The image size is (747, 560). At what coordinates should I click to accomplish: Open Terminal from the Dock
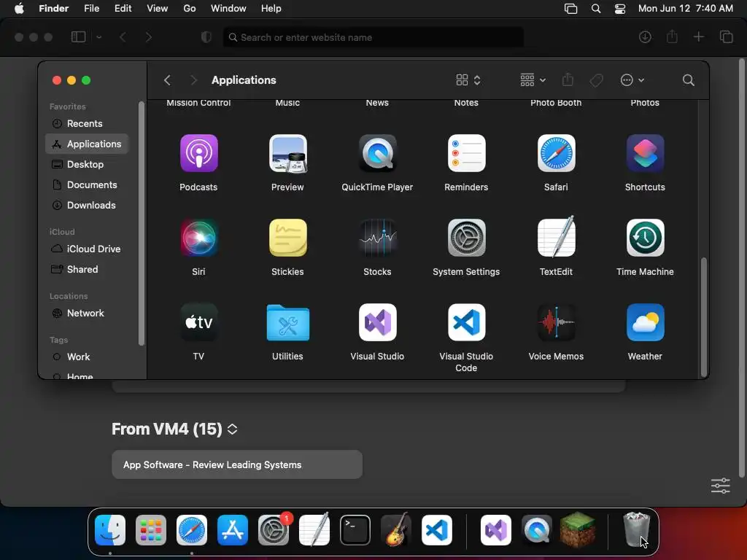pos(355,530)
